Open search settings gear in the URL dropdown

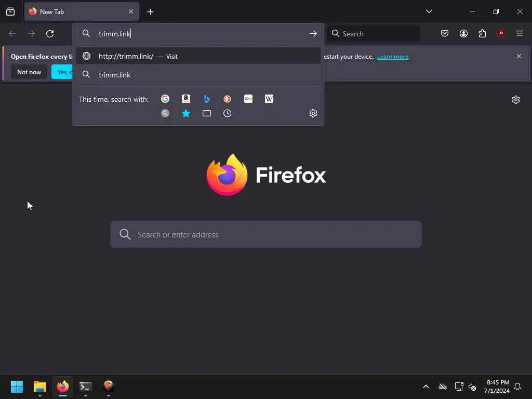coord(313,113)
